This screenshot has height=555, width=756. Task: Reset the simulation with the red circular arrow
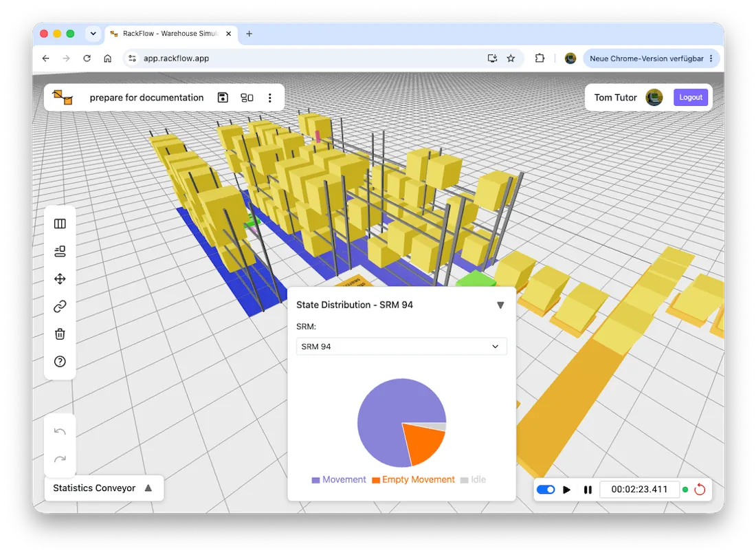pos(700,490)
